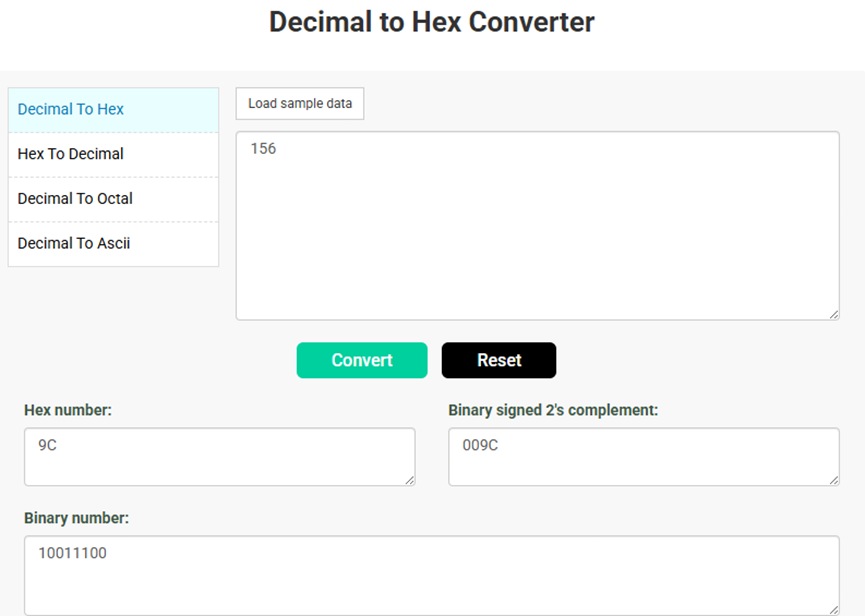The height and width of the screenshot is (616, 865).
Task: Click the 156 text in the decimal input
Action: (x=263, y=149)
